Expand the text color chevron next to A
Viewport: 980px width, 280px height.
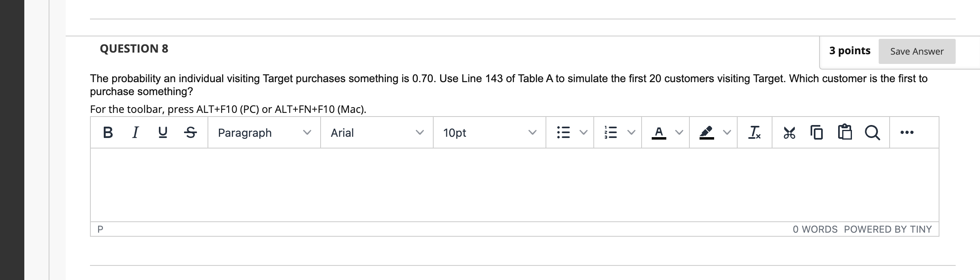(678, 133)
